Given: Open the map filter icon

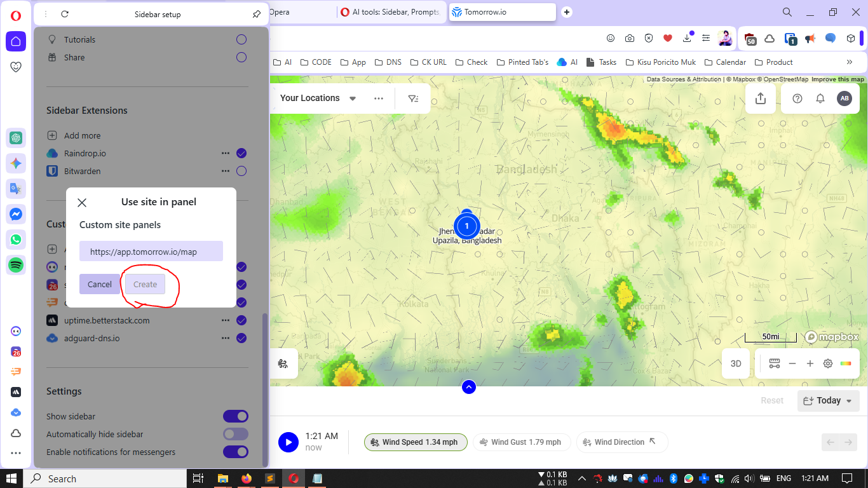Looking at the screenshot, I should [414, 98].
